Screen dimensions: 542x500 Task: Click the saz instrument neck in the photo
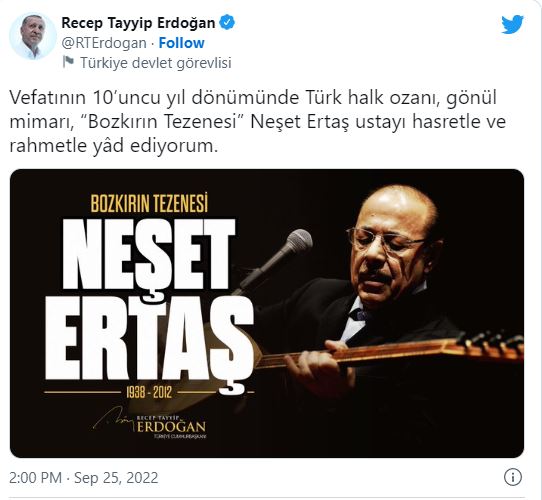(x=389, y=350)
